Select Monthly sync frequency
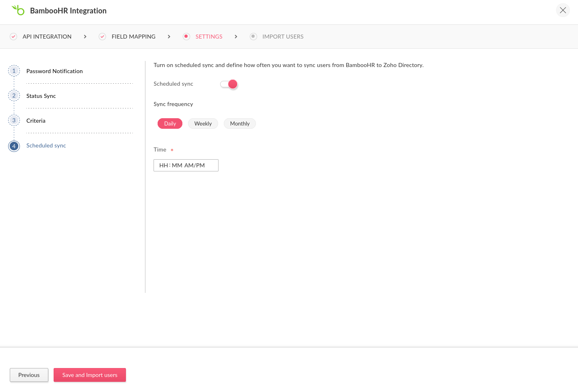Image resolution: width=578 pixels, height=392 pixels. point(240,123)
